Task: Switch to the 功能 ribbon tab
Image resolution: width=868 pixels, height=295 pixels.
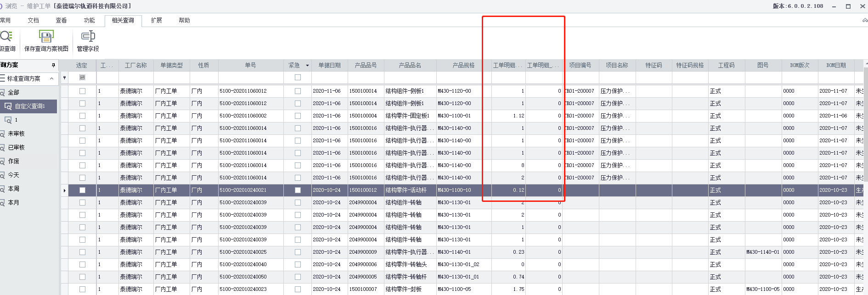Action: [x=89, y=20]
